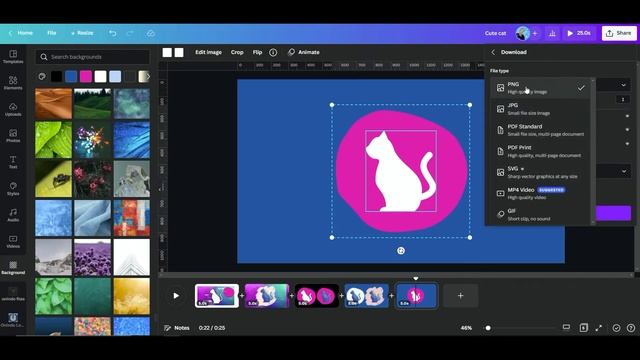Toggle the timeline view icon in status bar
The width and height of the screenshot is (640, 360).
pos(566,327)
